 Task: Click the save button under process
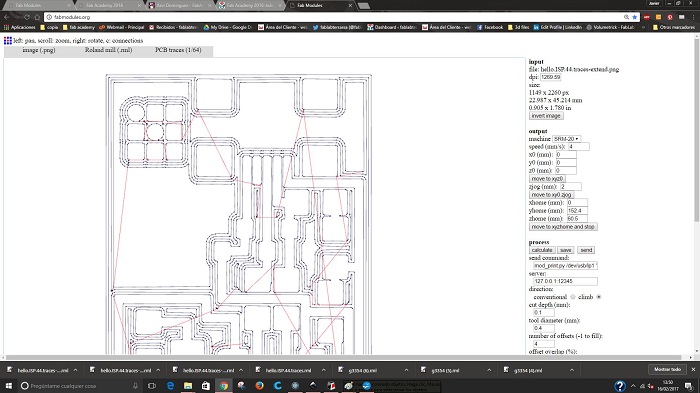point(566,250)
